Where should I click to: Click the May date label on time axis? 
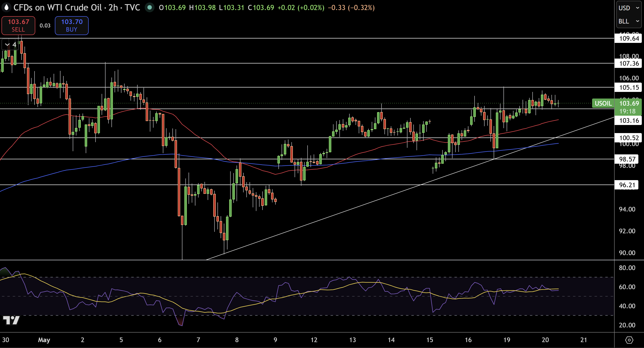click(44, 340)
